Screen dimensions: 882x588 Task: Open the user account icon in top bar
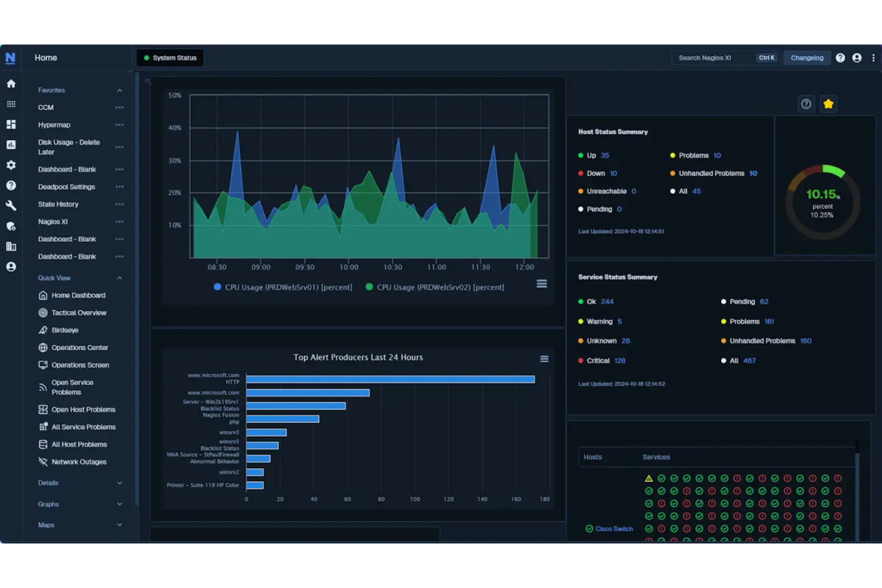click(857, 57)
